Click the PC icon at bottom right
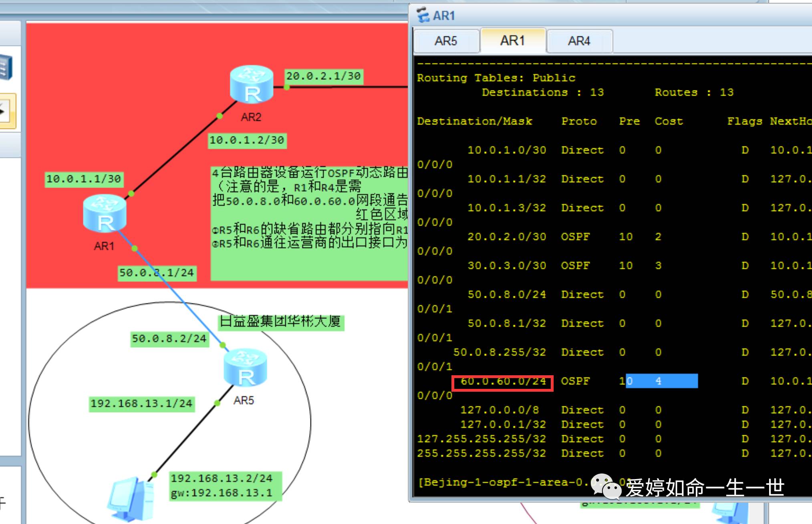This screenshot has height=524, width=812. [x=728, y=513]
